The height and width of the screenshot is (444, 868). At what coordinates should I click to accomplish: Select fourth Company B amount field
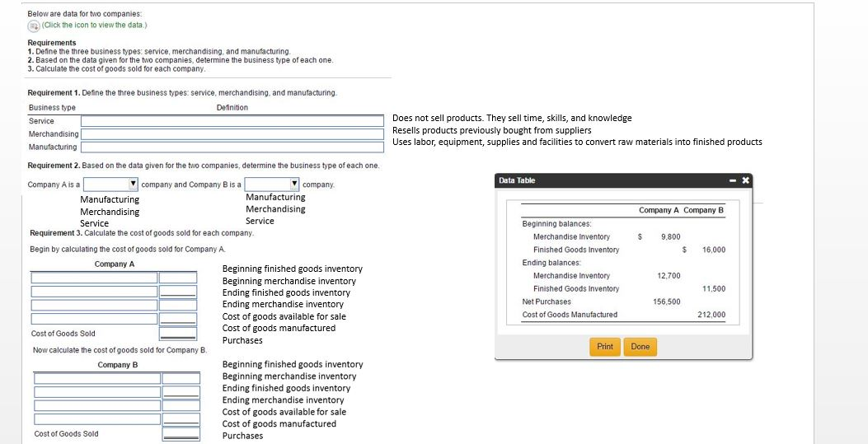(181, 419)
